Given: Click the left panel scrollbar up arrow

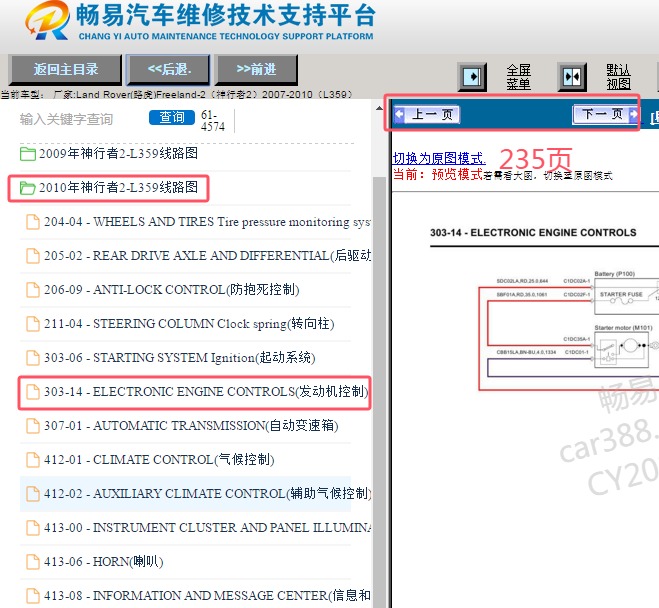Looking at the screenshot, I should pos(379,108).
